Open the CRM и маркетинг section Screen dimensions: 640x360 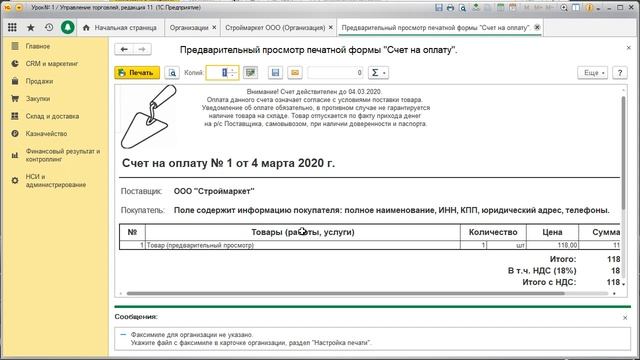pos(52,64)
